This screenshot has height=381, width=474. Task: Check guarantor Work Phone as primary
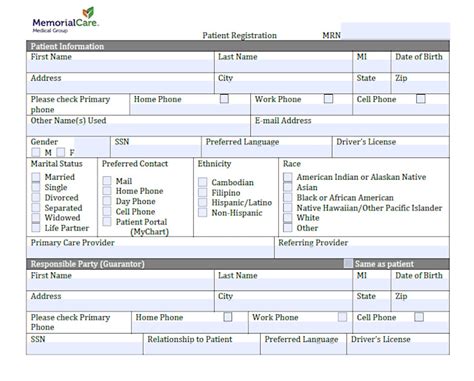(x=342, y=317)
